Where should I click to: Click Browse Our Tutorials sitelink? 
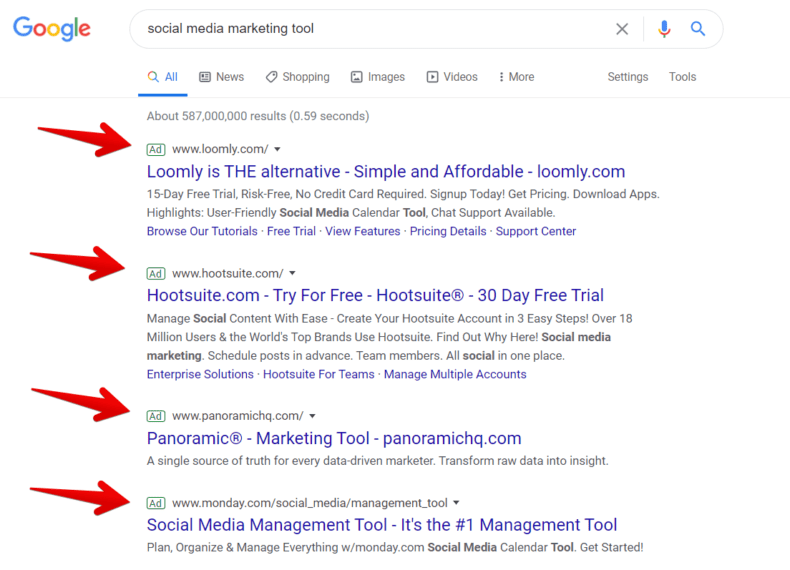202,231
